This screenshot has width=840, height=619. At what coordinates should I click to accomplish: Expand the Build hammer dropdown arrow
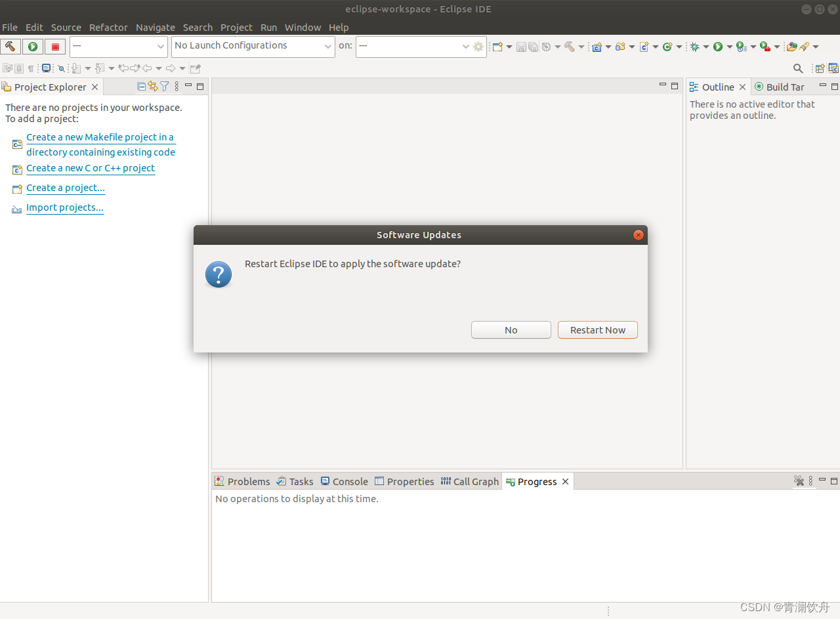pyautogui.click(x=581, y=47)
